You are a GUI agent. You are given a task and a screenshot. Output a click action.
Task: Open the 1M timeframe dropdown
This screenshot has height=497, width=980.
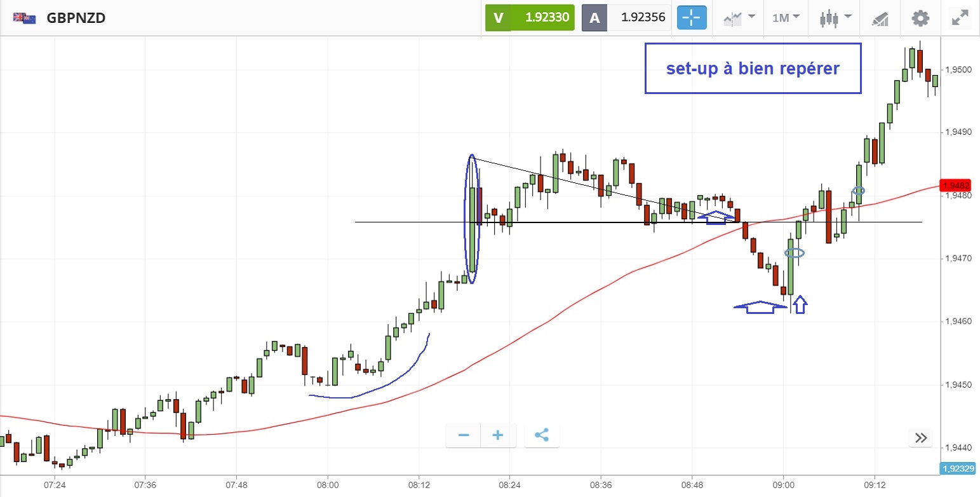(786, 18)
